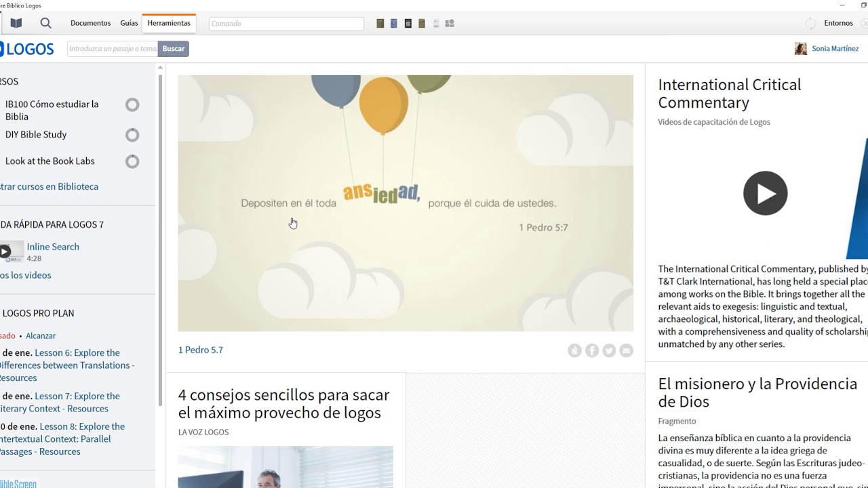
Task: Click Sonia Martínez profile avatar
Action: point(801,49)
